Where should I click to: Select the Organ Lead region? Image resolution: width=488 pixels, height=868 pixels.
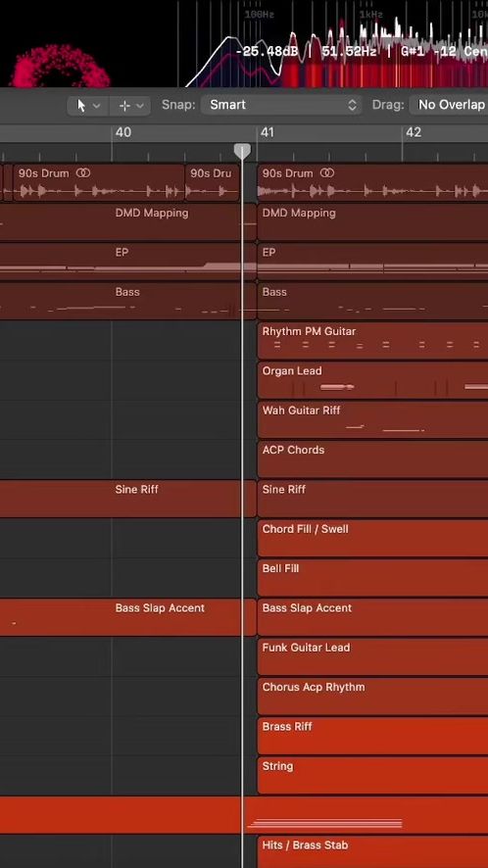[372, 380]
